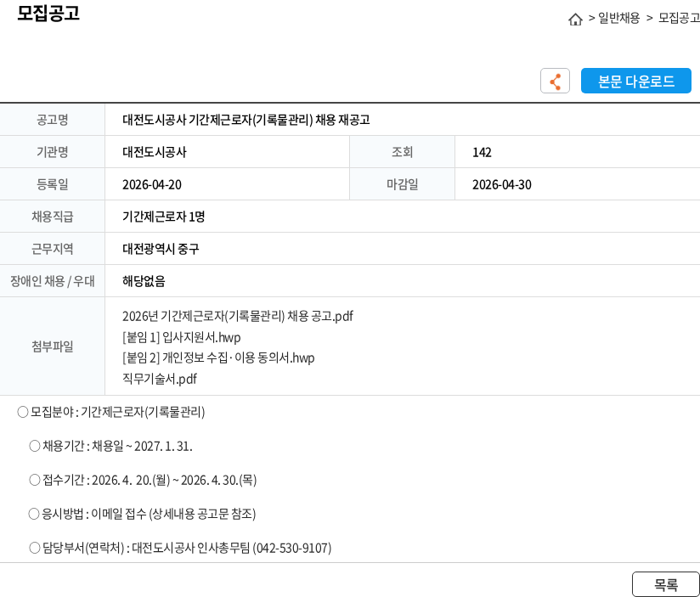
Task: Click registration date 2026-04-20
Action: (152, 185)
